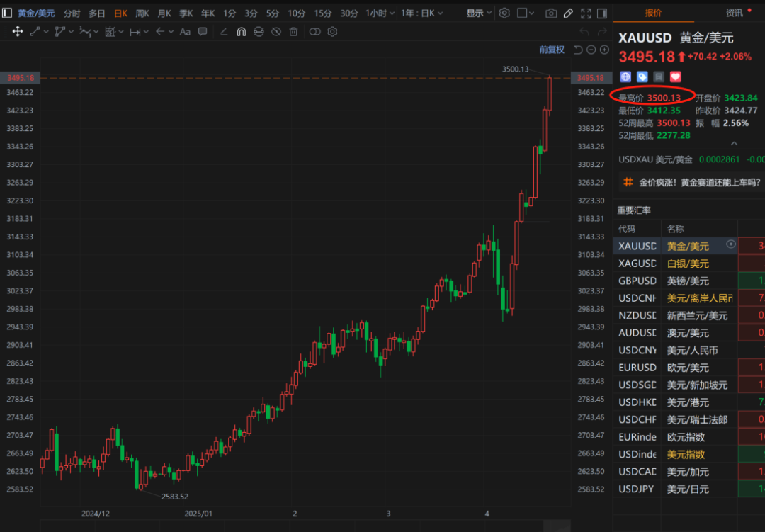765x532 pixels.
Task: Switch to the 资讯 news tab
Action: [x=735, y=13]
